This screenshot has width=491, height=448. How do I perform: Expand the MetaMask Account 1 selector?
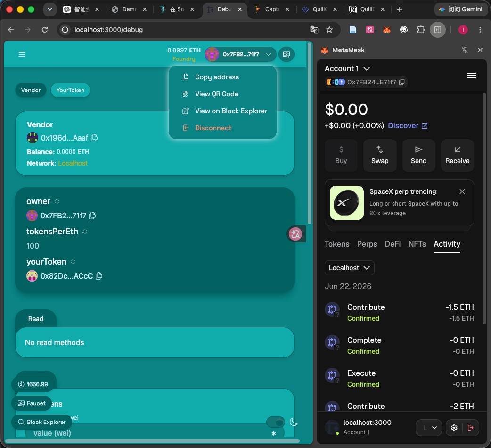347,68
